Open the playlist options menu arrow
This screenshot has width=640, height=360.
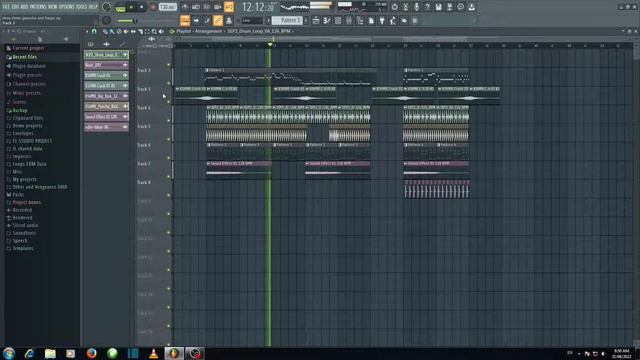87,31
